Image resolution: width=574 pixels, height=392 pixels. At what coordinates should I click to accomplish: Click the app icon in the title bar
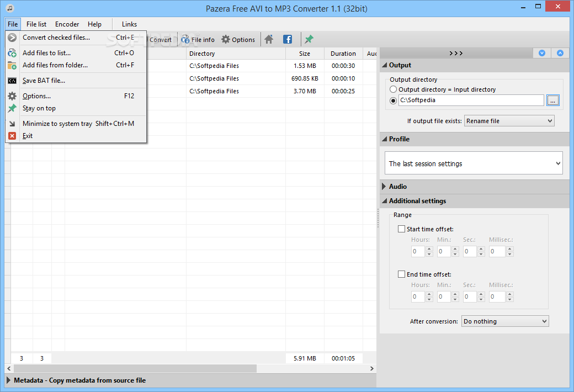(10, 8)
